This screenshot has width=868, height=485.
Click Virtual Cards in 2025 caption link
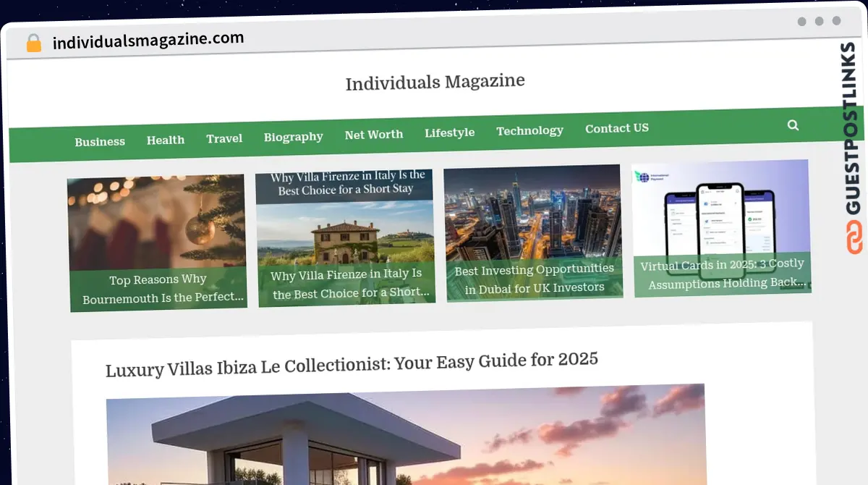pos(723,273)
